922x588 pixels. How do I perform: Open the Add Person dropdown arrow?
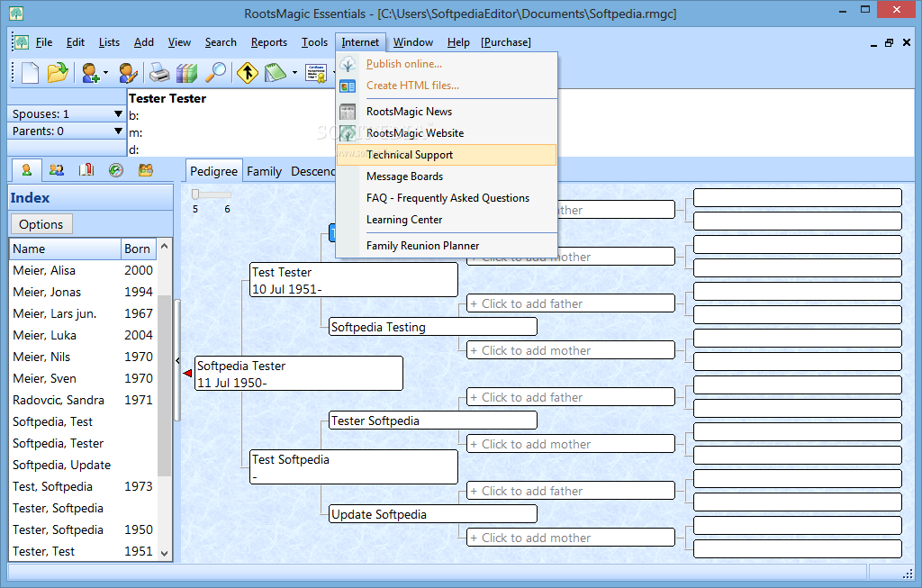[106, 73]
